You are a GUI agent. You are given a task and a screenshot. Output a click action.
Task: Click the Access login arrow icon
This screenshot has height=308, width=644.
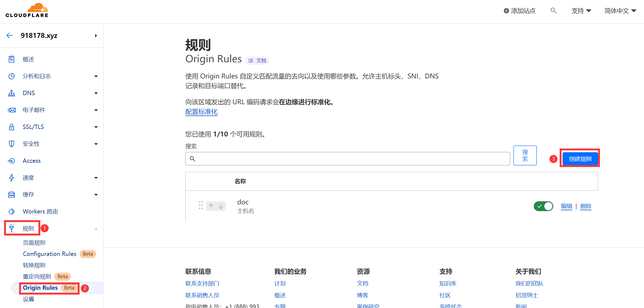pos(12,161)
